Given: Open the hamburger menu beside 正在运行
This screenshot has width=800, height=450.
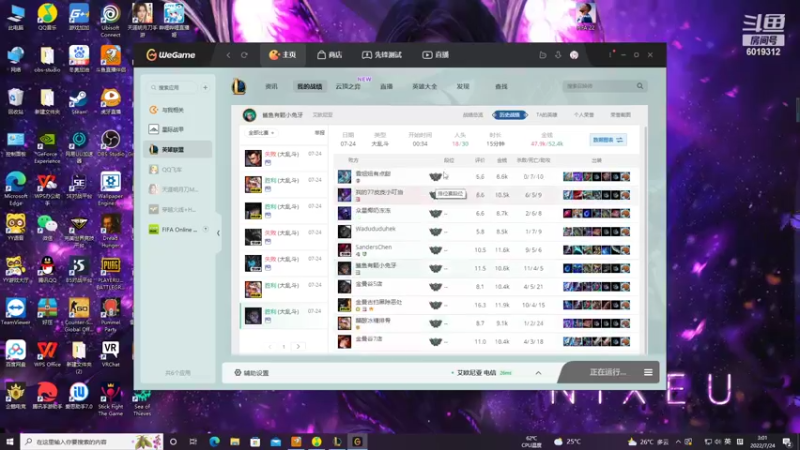Looking at the screenshot, I should pos(648,372).
